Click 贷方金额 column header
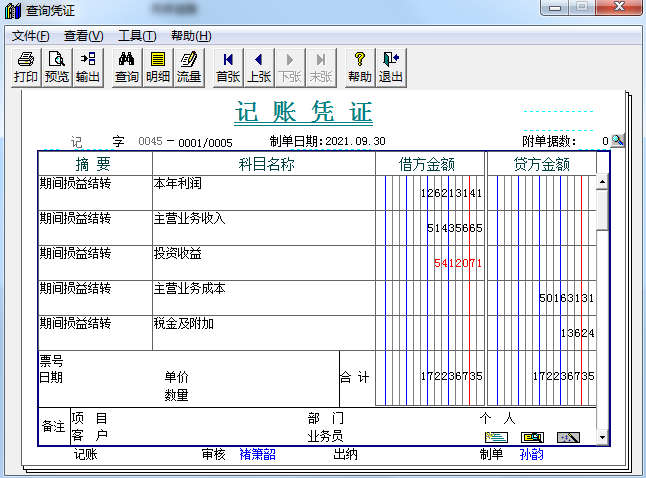646x478 pixels. tap(542, 164)
